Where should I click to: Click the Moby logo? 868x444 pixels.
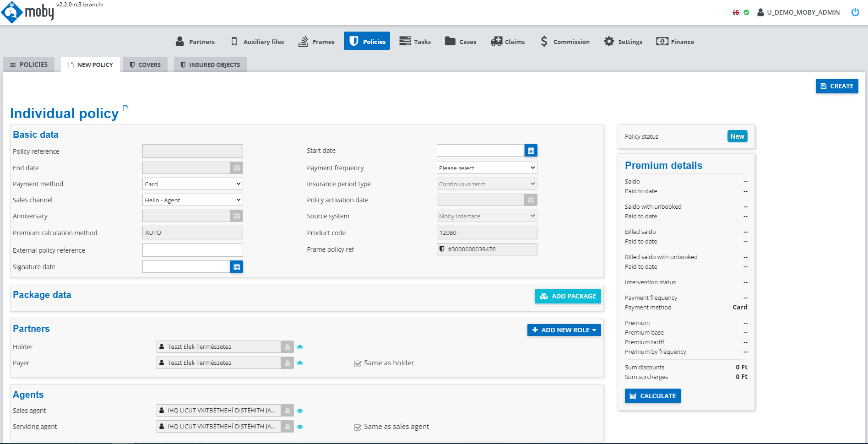click(x=28, y=12)
